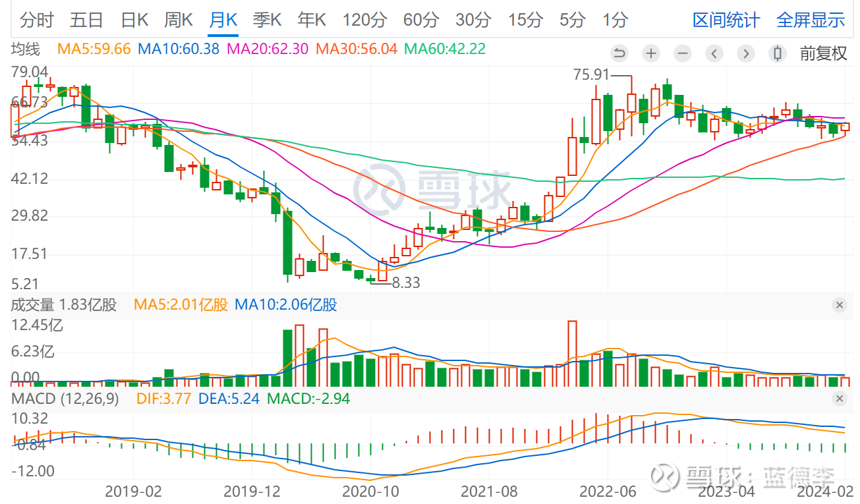
Task: Click the volume MA5:2.01亿股 value
Action: (x=181, y=305)
